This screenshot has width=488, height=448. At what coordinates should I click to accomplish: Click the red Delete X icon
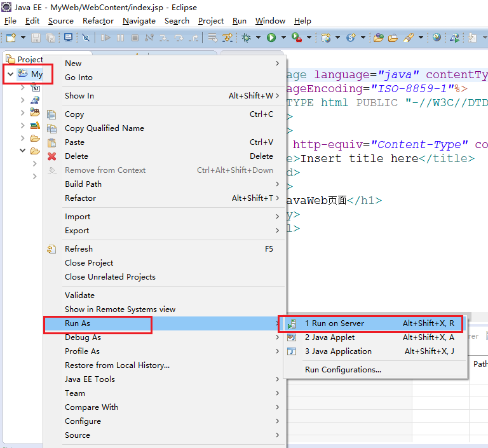(51, 156)
